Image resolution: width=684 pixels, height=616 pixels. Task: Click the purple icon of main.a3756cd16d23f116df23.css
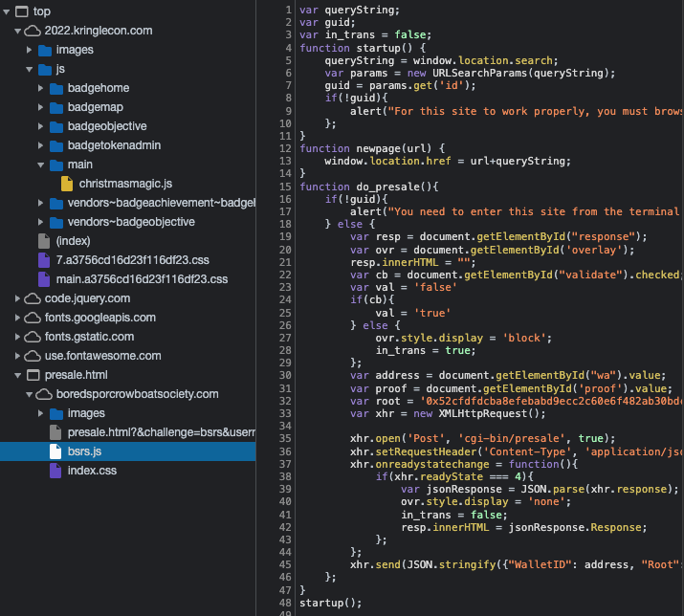click(x=44, y=279)
